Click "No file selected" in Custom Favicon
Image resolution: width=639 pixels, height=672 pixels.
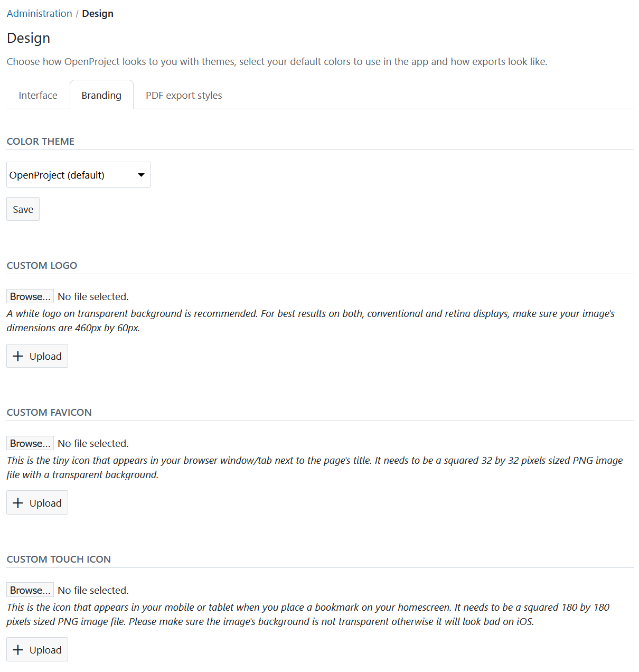pos(93,443)
